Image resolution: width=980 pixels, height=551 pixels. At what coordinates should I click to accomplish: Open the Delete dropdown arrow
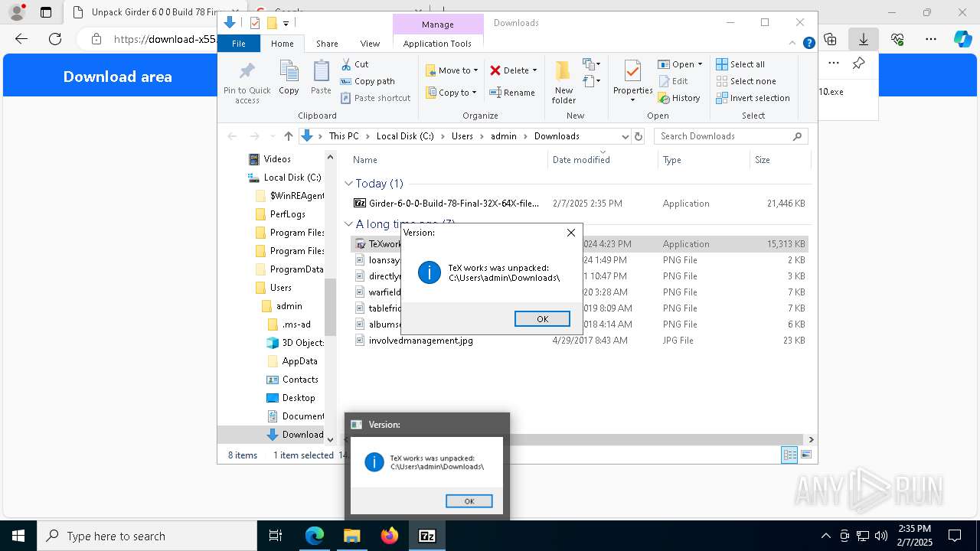point(534,70)
